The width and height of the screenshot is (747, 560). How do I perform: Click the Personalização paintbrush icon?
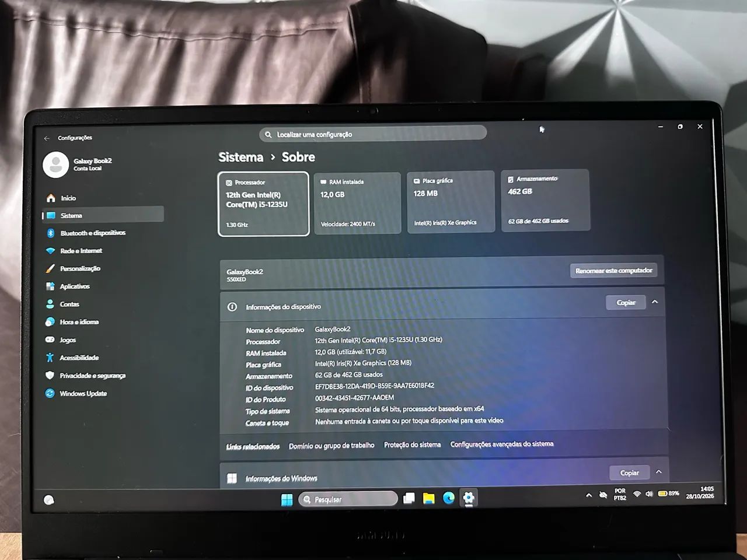pyautogui.click(x=50, y=269)
